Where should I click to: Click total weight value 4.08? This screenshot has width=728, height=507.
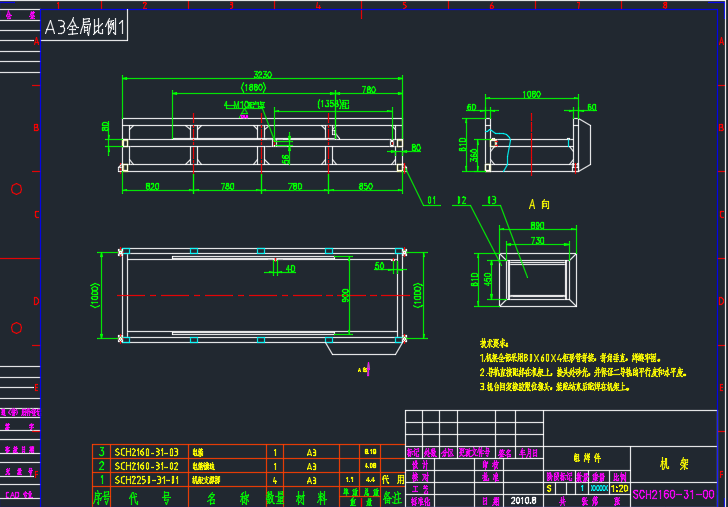(x=370, y=465)
